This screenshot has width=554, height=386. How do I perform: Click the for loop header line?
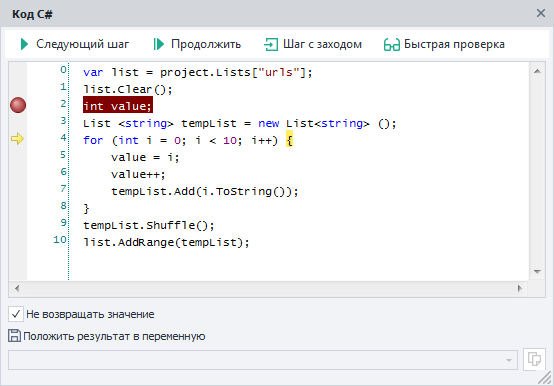point(188,140)
